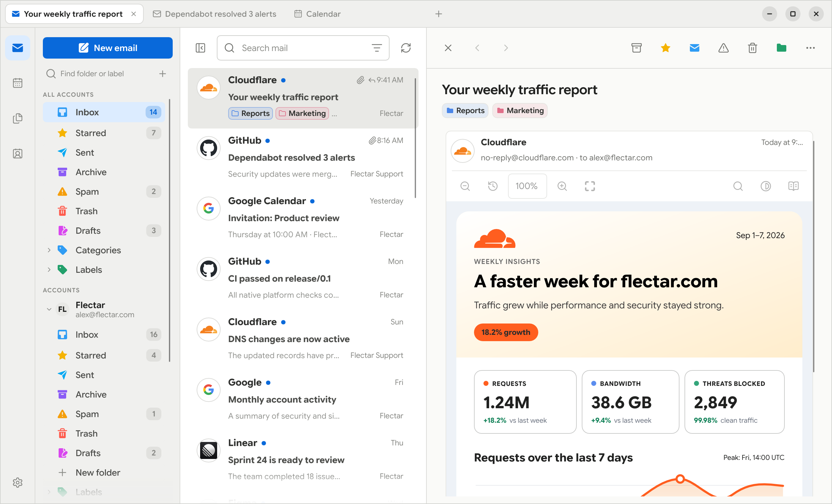The width and height of the screenshot is (832, 504).
Task: Switch to the Calendar tab
Action: pos(318,14)
